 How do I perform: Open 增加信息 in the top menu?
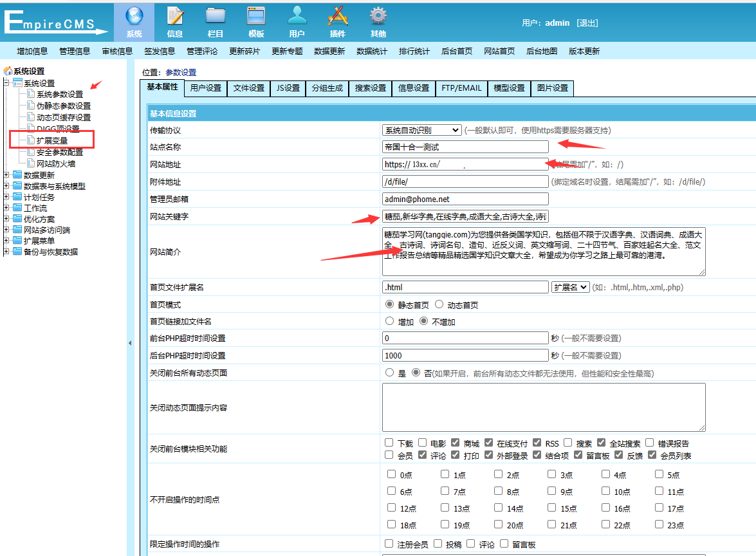click(x=32, y=51)
